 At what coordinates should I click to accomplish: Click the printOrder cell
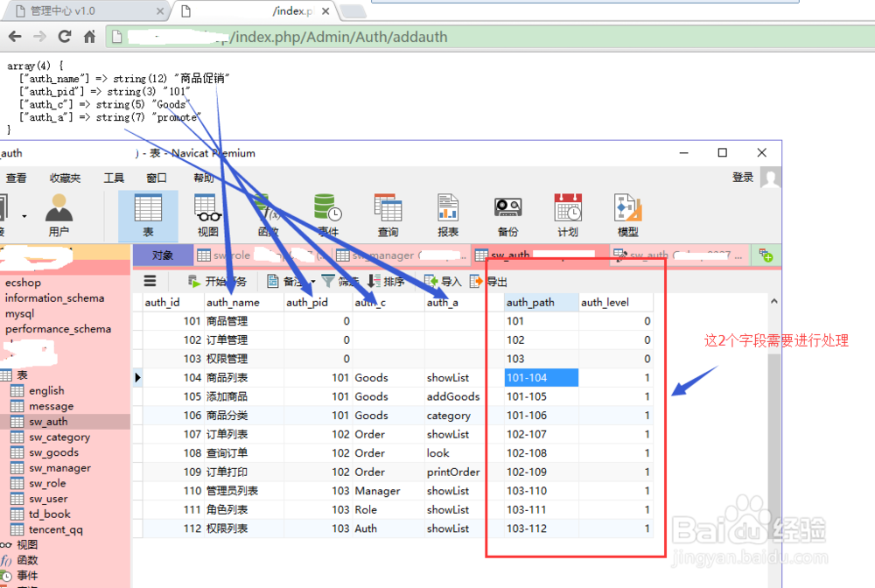[x=453, y=472]
